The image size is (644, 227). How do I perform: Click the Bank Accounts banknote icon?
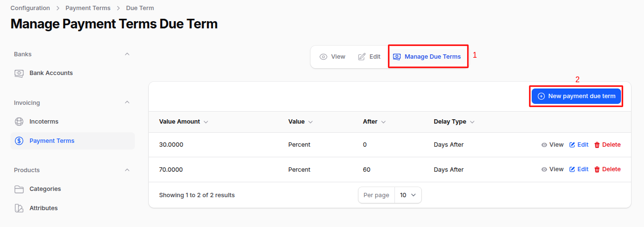[x=19, y=73]
